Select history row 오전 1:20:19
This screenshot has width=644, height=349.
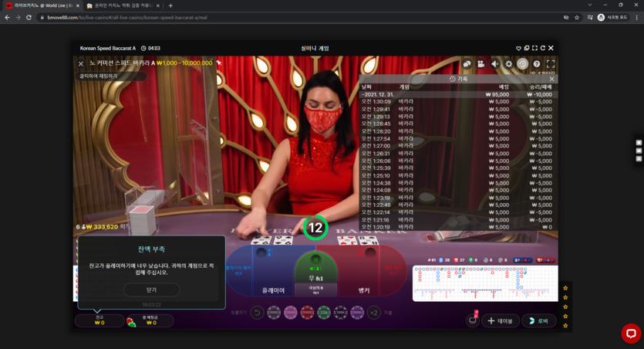point(457,227)
